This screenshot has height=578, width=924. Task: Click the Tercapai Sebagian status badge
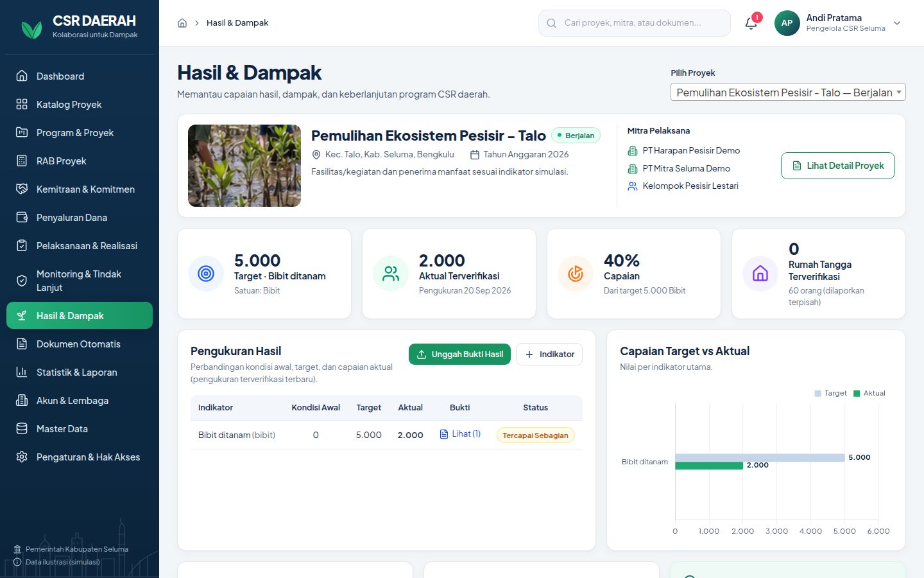[x=535, y=435]
